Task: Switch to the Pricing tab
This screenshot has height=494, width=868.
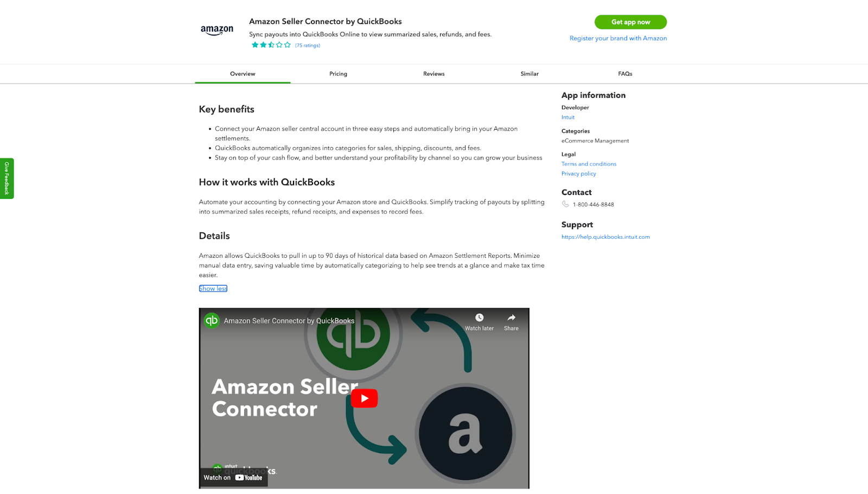Action: (x=338, y=74)
